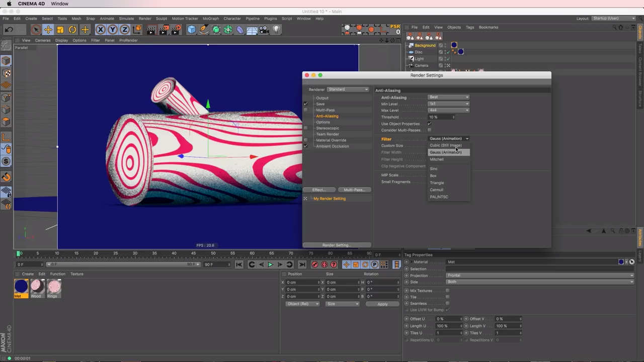The width and height of the screenshot is (644, 362).
Task: Click the Light bulb object icon
Action: point(276,30)
